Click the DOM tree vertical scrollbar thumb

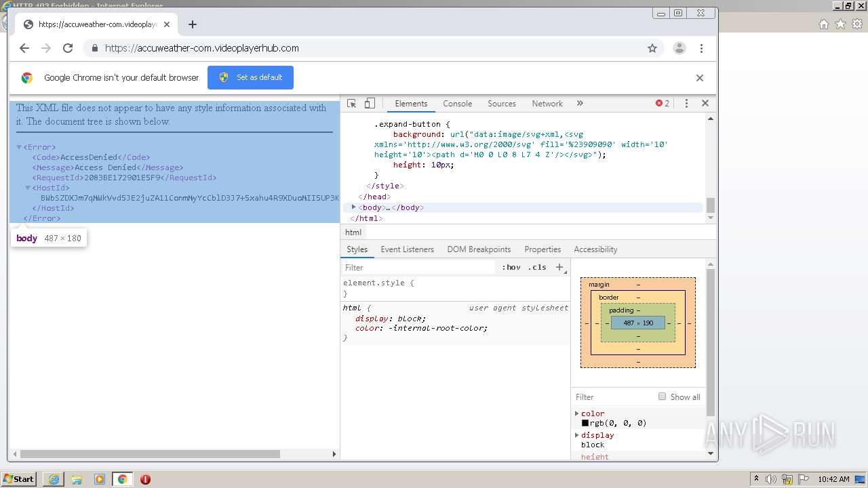pyautogui.click(x=711, y=205)
